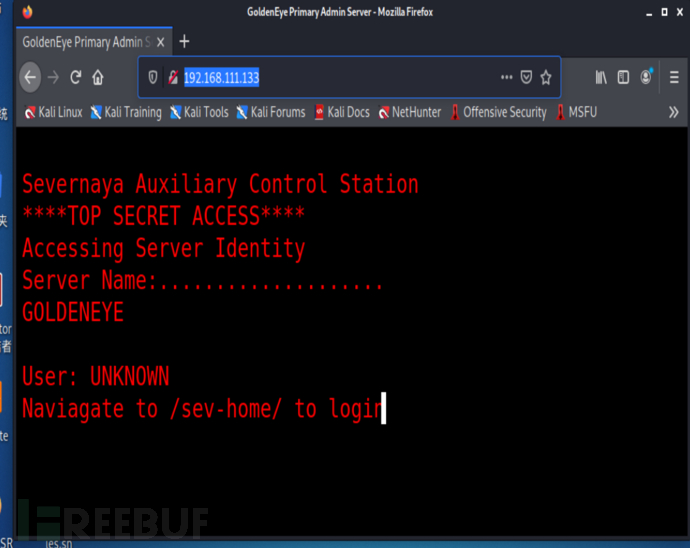Open the Kali Training bookmark

126,113
